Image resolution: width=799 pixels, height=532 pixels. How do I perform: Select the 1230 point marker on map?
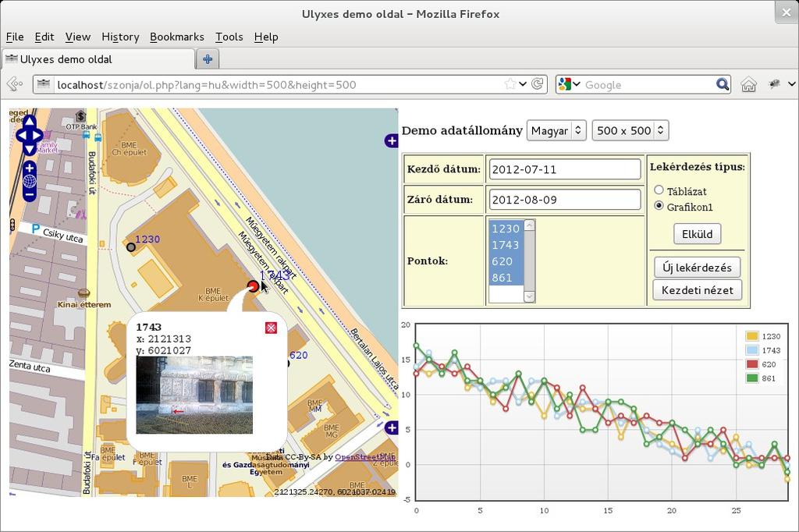click(131, 247)
